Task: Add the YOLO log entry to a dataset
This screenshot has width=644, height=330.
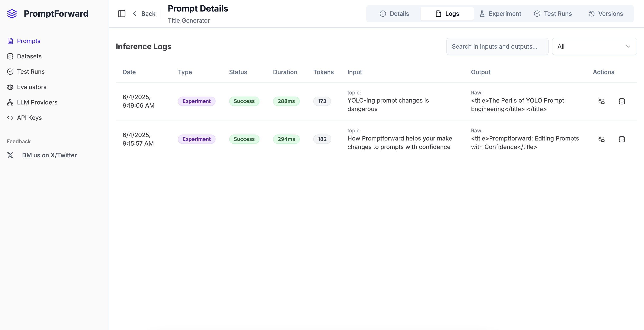Action: [x=622, y=101]
